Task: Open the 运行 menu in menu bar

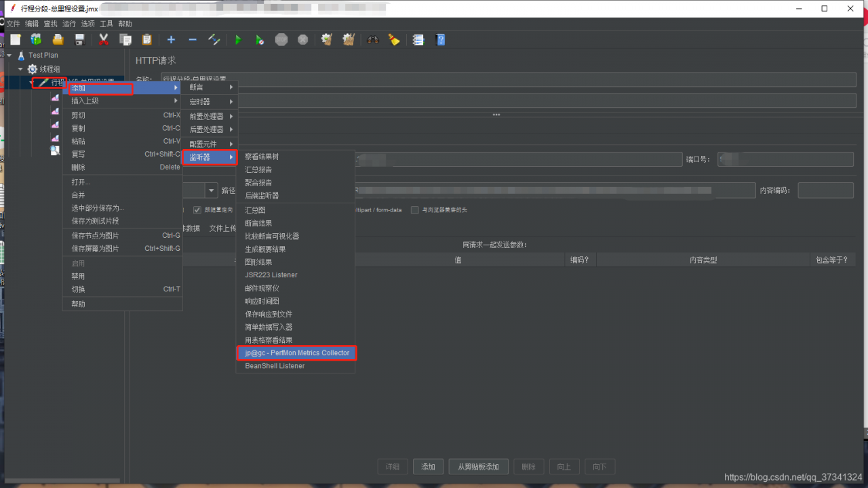Action: click(69, 24)
